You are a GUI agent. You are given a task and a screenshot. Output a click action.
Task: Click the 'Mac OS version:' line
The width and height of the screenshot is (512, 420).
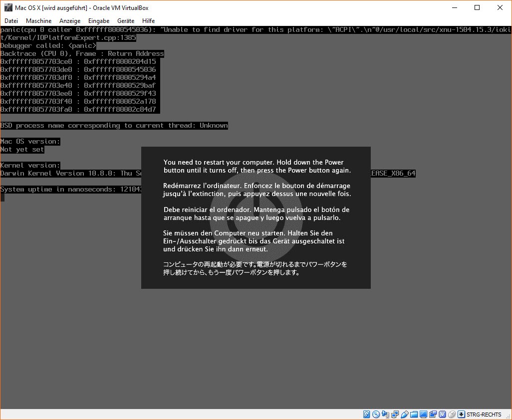pos(30,142)
